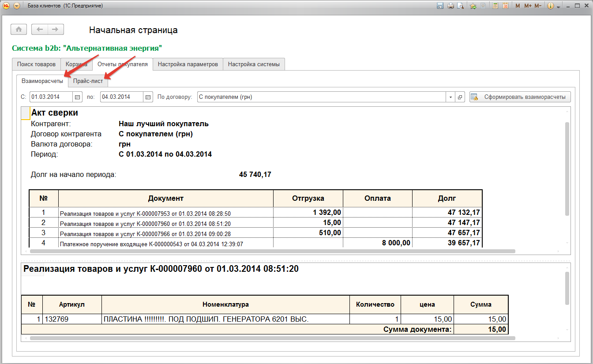The image size is (593, 364).
Task: Select the Взаиморасчеты sub-tab
Action: 42,81
